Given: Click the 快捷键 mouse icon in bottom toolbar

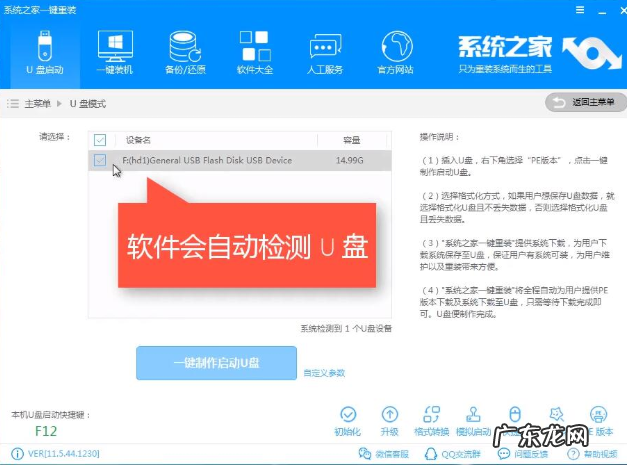Looking at the screenshot, I should pyautogui.click(x=515, y=415).
